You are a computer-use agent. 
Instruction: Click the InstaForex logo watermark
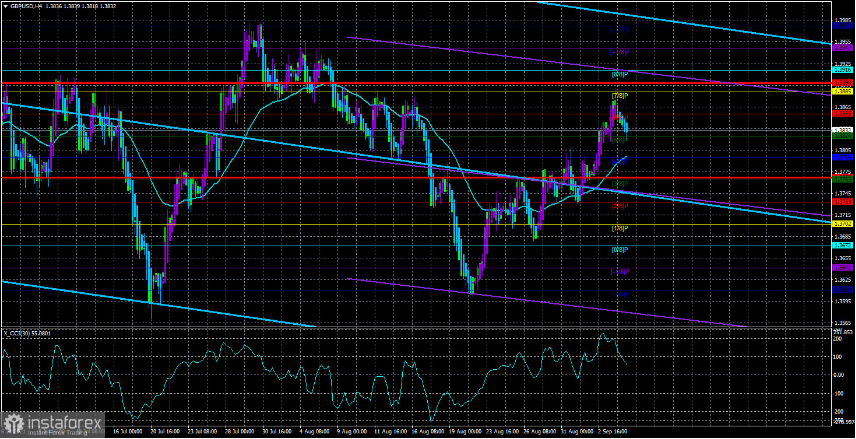pyautogui.click(x=52, y=425)
